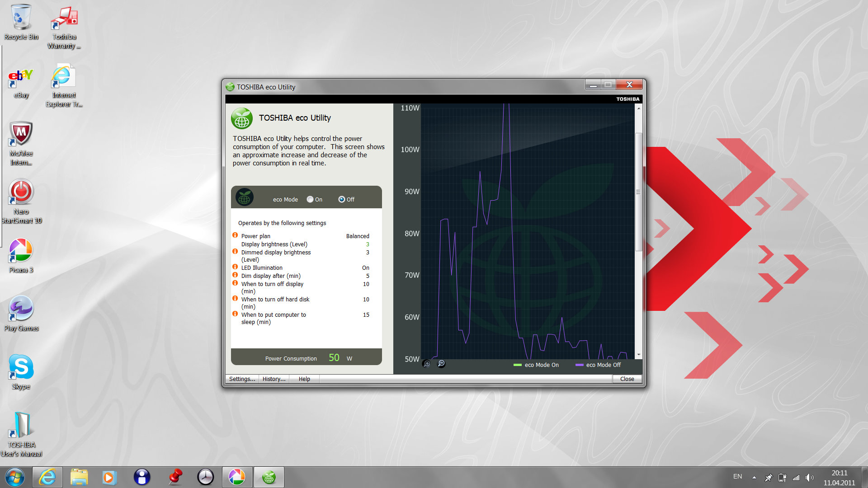Viewport: 868px width, 488px height.
Task: Click the network signal tray icon
Action: coord(796,478)
